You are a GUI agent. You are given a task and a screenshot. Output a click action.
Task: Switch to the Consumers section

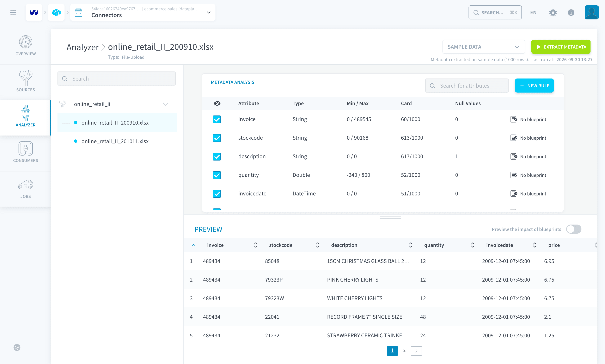point(25,152)
